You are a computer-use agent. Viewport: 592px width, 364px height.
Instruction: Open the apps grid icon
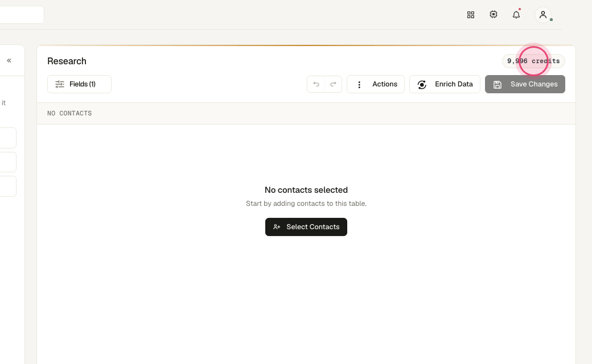(x=470, y=15)
